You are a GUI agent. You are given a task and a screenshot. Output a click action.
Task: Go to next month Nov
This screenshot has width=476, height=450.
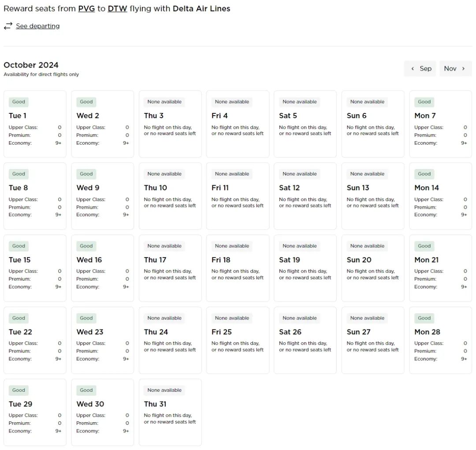[455, 68]
